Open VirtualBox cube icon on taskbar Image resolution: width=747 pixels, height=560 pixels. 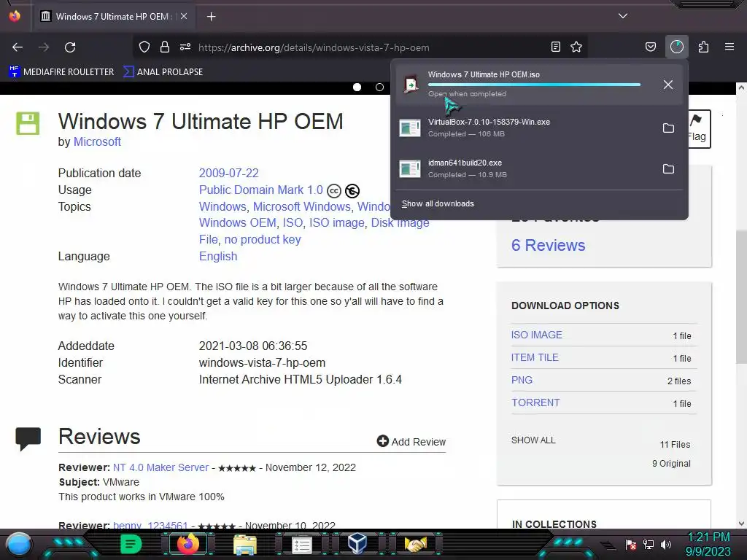[357, 543]
